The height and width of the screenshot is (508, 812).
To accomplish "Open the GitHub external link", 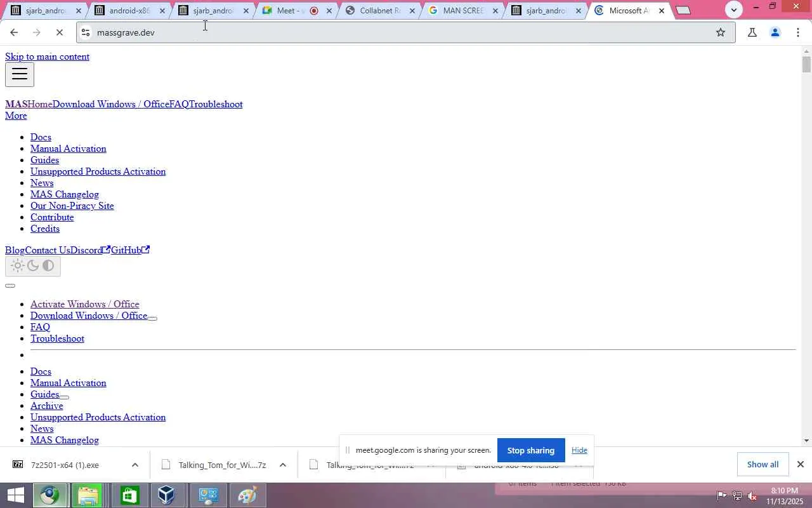I will [x=130, y=250].
